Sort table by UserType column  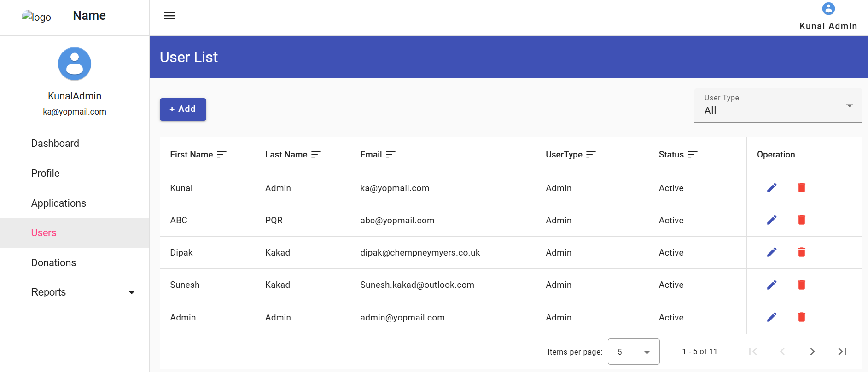click(591, 155)
